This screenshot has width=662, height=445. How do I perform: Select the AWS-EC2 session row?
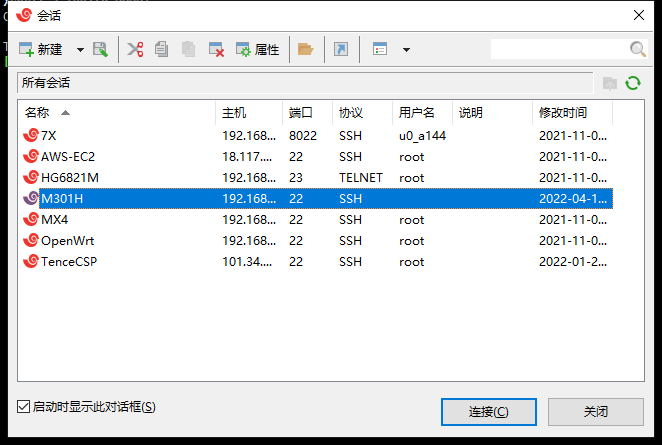click(317, 157)
